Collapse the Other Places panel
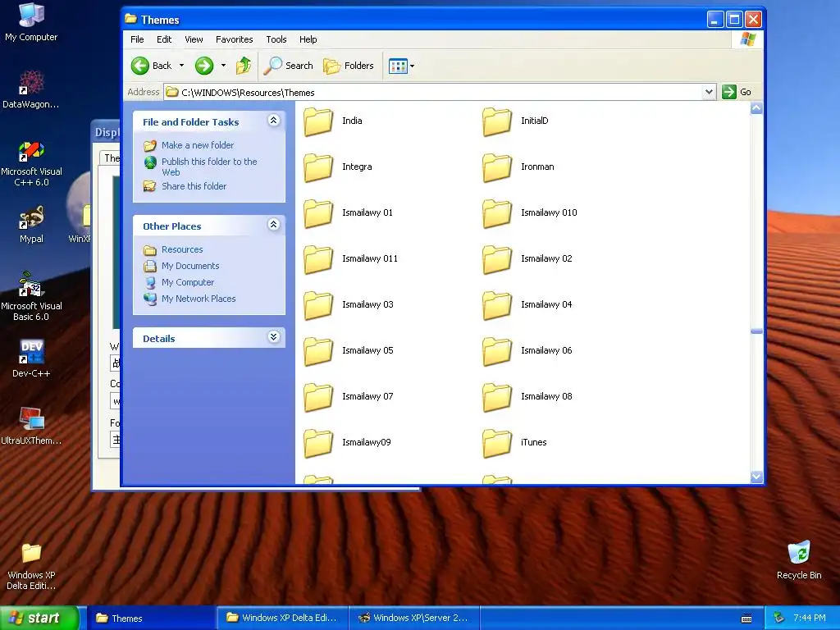Image resolution: width=840 pixels, height=630 pixels. pos(274,225)
